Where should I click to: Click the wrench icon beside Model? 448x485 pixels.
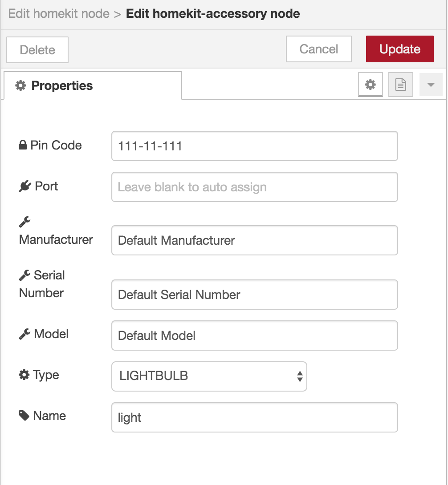[24, 334]
